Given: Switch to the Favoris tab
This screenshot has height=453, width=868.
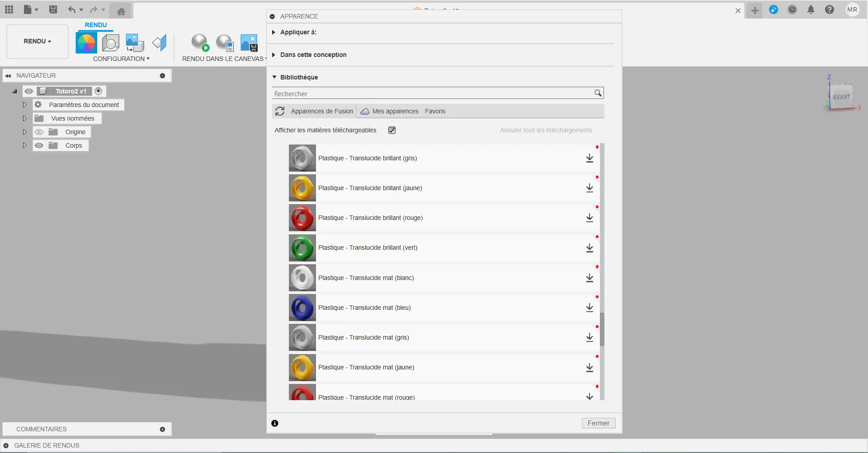Looking at the screenshot, I should (435, 111).
